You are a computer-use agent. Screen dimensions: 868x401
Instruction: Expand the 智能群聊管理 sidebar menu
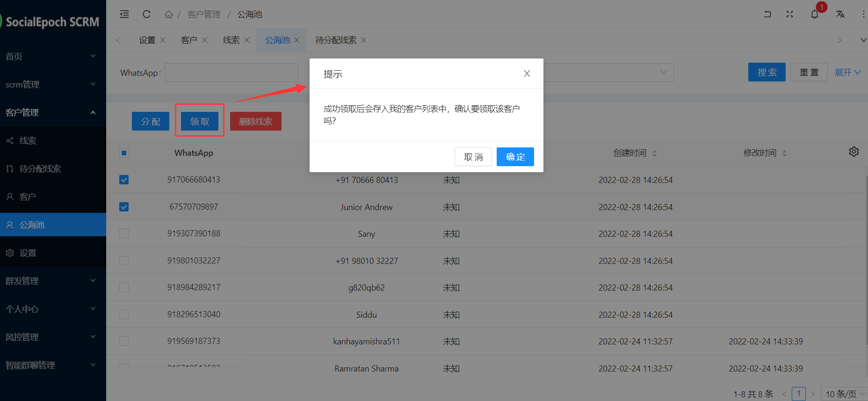(53, 365)
